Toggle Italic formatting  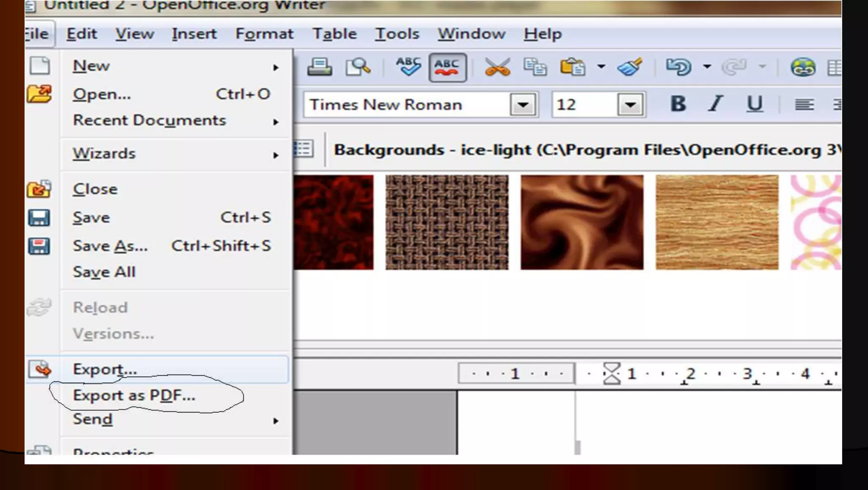[x=716, y=104]
